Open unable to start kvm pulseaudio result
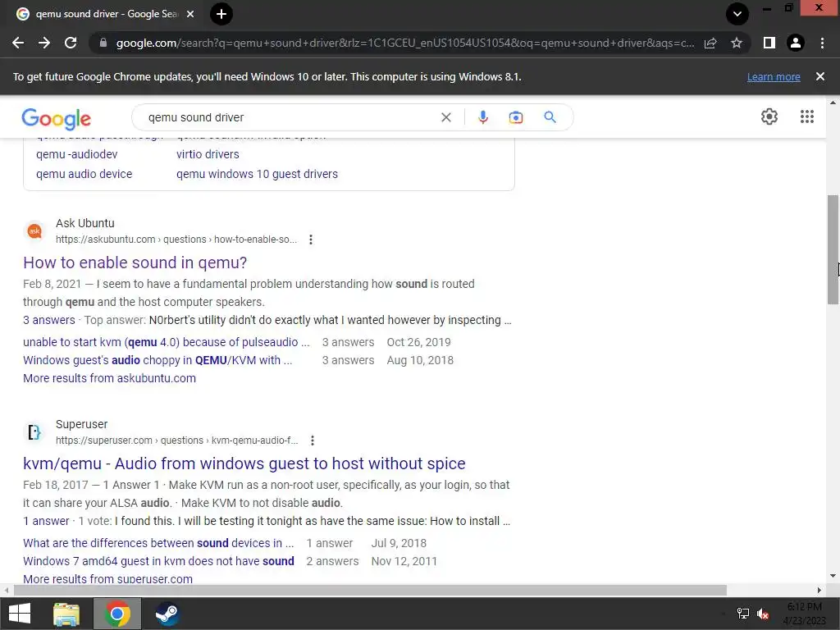840x630 pixels. pyautogui.click(x=166, y=342)
